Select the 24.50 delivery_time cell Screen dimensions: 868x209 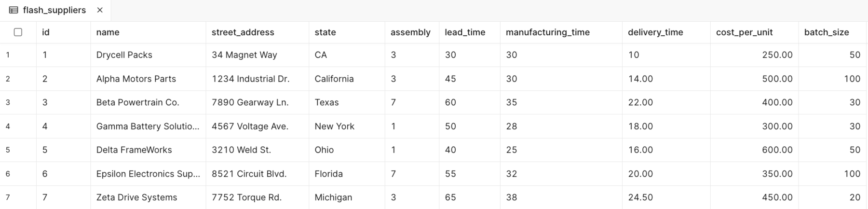(x=640, y=197)
